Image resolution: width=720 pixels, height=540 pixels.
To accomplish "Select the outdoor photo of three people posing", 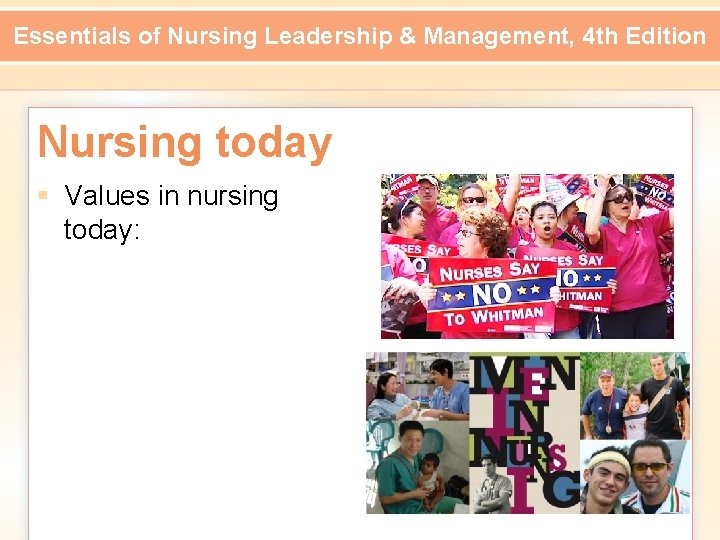I will (x=635, y=396).
